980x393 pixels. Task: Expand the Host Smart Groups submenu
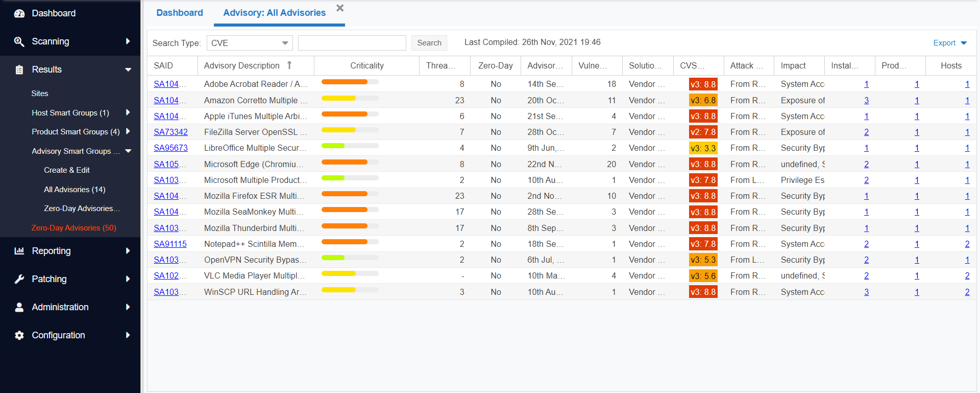click(128, 112)
